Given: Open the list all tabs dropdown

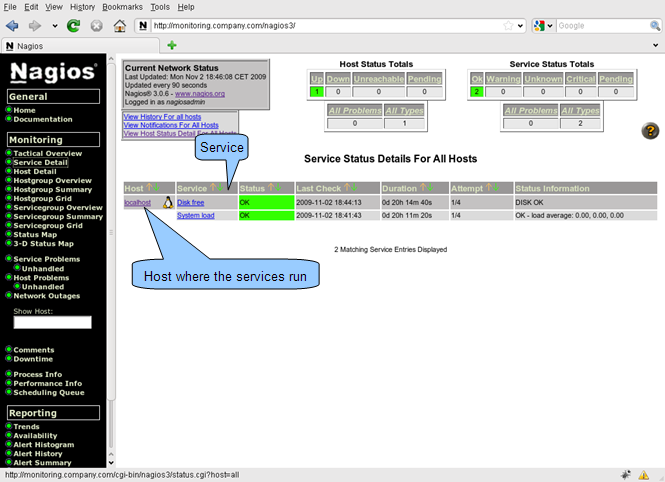Looking at the screenshot, I should tap(656, 45).
